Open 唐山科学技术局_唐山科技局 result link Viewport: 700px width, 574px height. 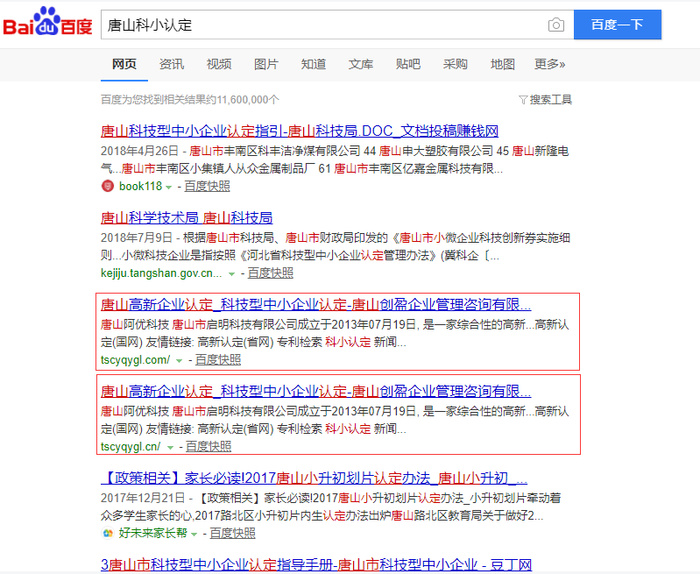(187, 217)
